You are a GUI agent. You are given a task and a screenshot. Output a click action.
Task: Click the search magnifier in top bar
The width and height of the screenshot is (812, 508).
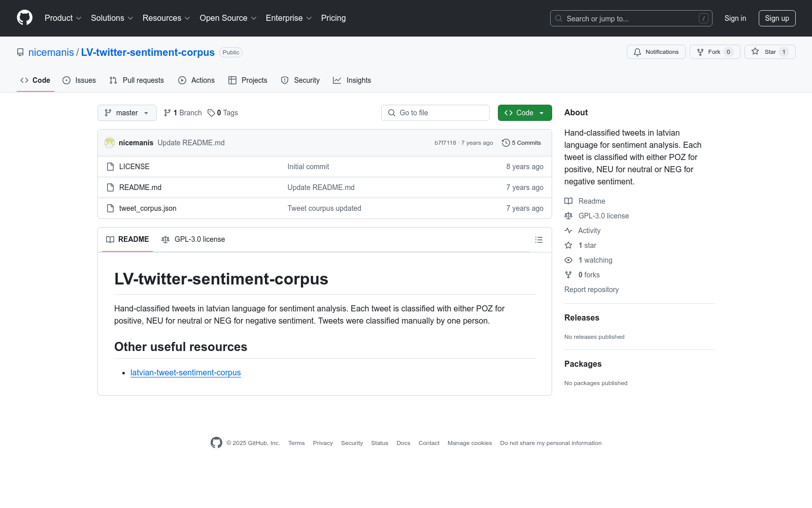[559, 18]
